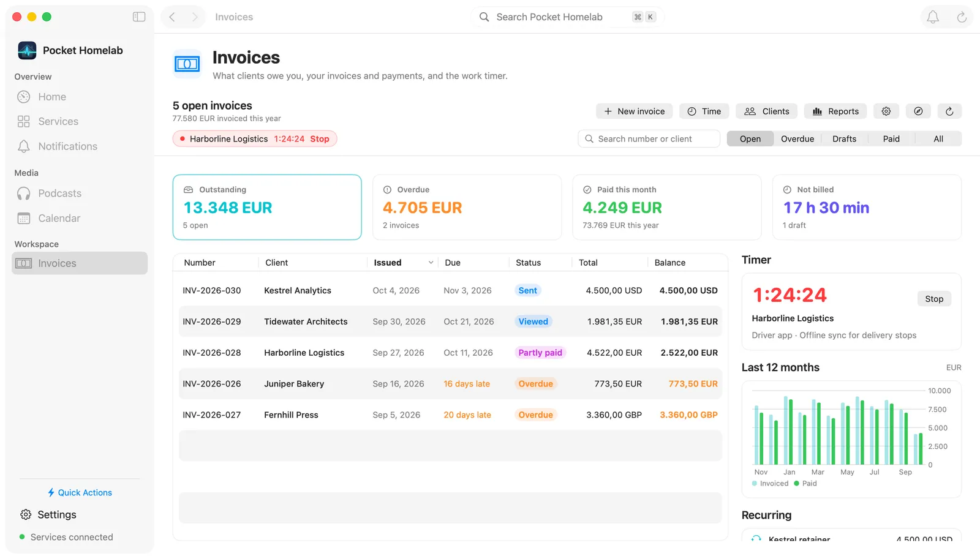Switch to the Overdue filter tab
The height and width of the screenshot is (559, 980).
click(797, 139)
